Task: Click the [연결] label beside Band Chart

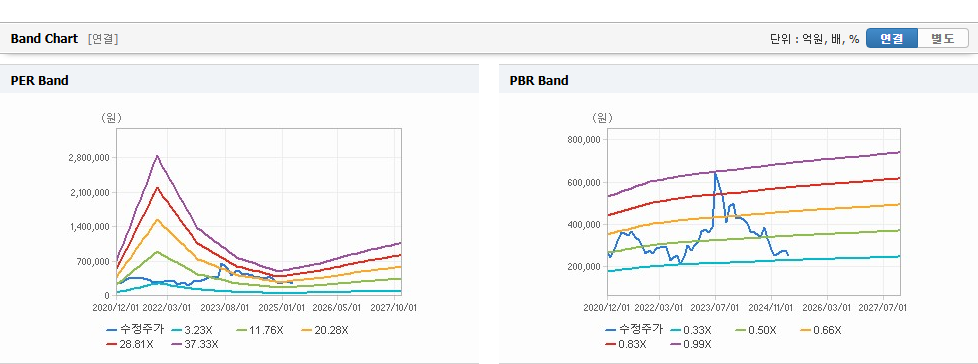Action: point(103,39)
